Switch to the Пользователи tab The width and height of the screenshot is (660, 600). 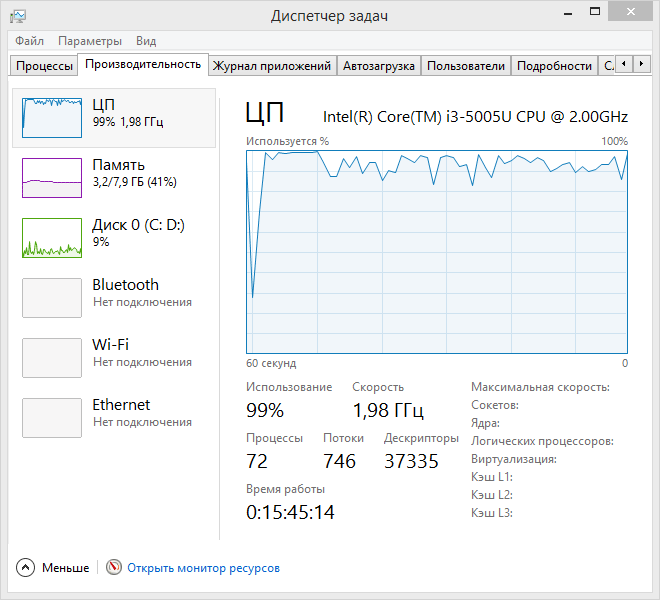465,66
